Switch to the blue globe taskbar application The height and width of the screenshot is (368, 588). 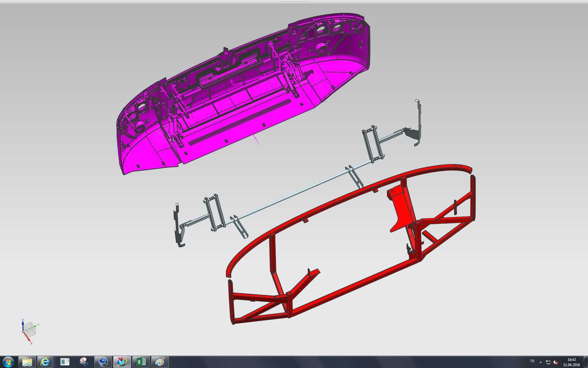[103, 362]
